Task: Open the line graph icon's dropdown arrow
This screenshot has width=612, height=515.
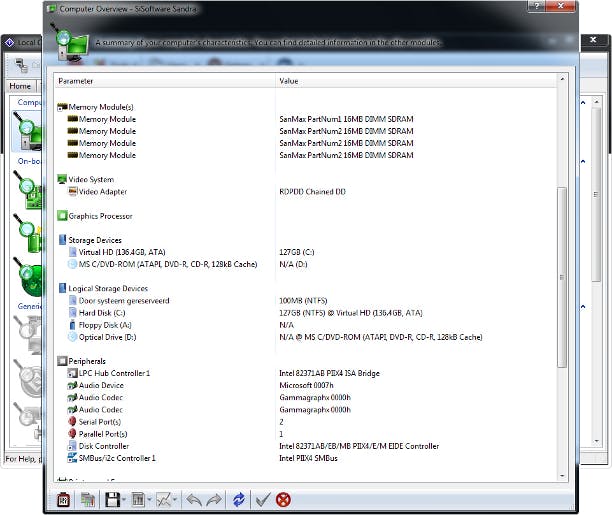Action: (174, 500)
